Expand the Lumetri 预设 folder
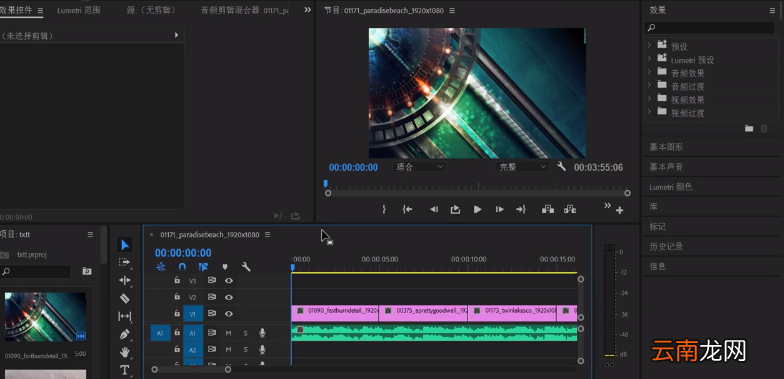 click(x=649, y=58)
